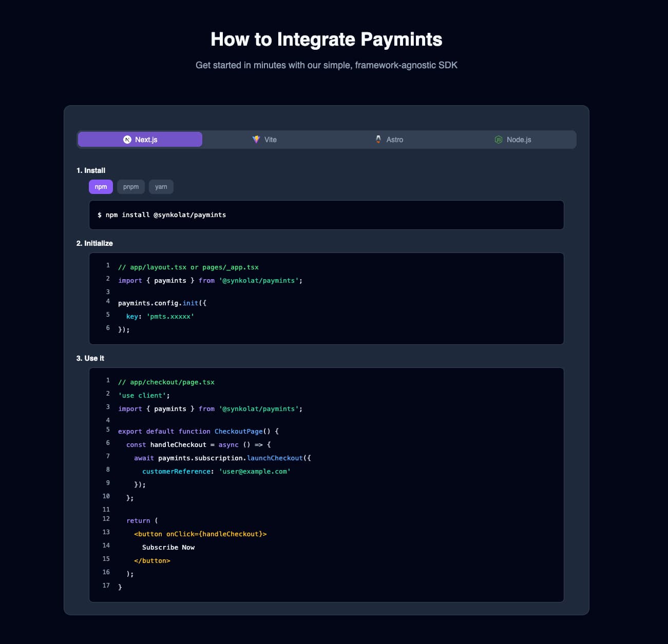Screen dimensions: 668x644
Task: Select the Next.js tab
Action: pos(140,140)
